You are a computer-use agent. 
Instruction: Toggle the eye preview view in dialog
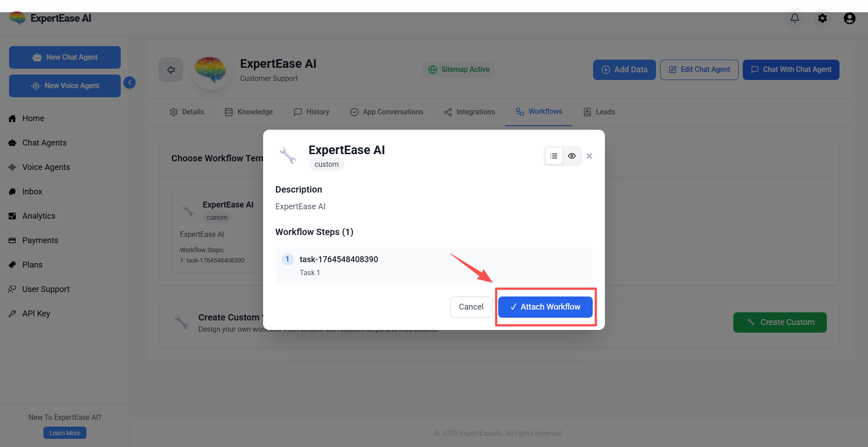pos(572,156)
